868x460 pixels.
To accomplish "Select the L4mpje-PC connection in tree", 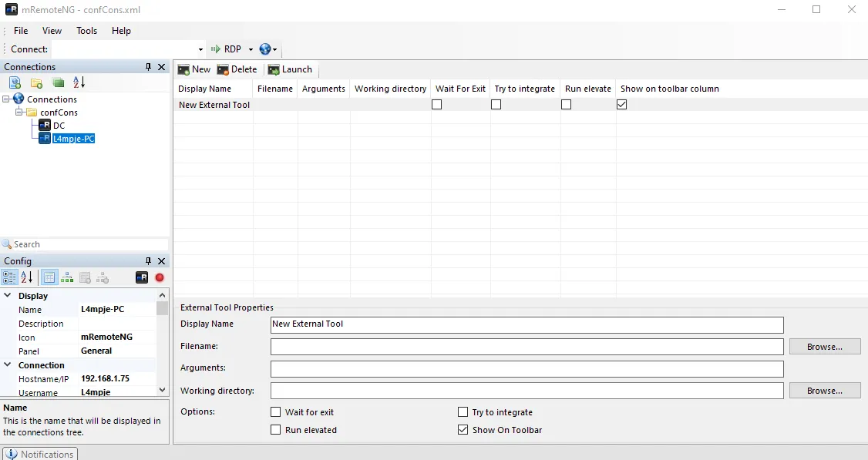I will (x=74, y=139).
